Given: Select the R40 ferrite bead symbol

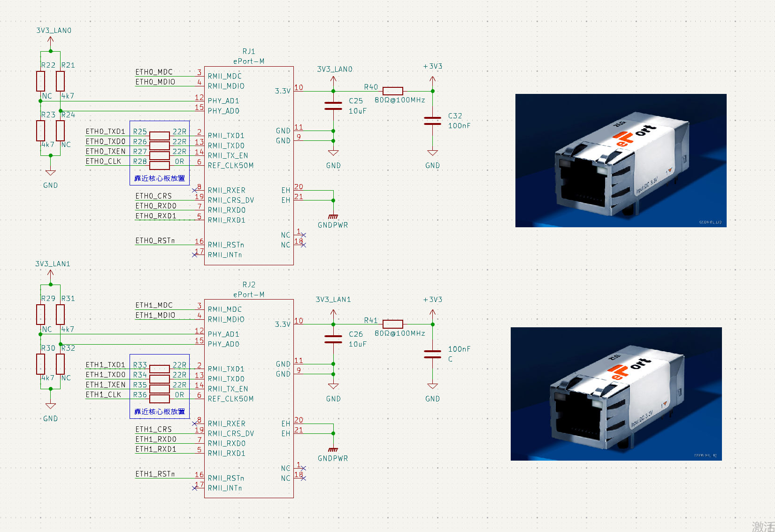Looking at the screenshot, I should 392,91.
